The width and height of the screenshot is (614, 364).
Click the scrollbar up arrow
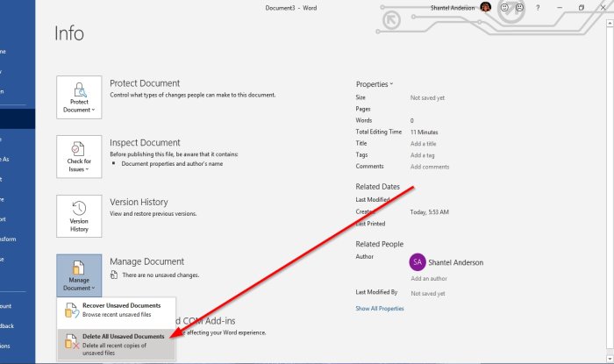point(610,24)
